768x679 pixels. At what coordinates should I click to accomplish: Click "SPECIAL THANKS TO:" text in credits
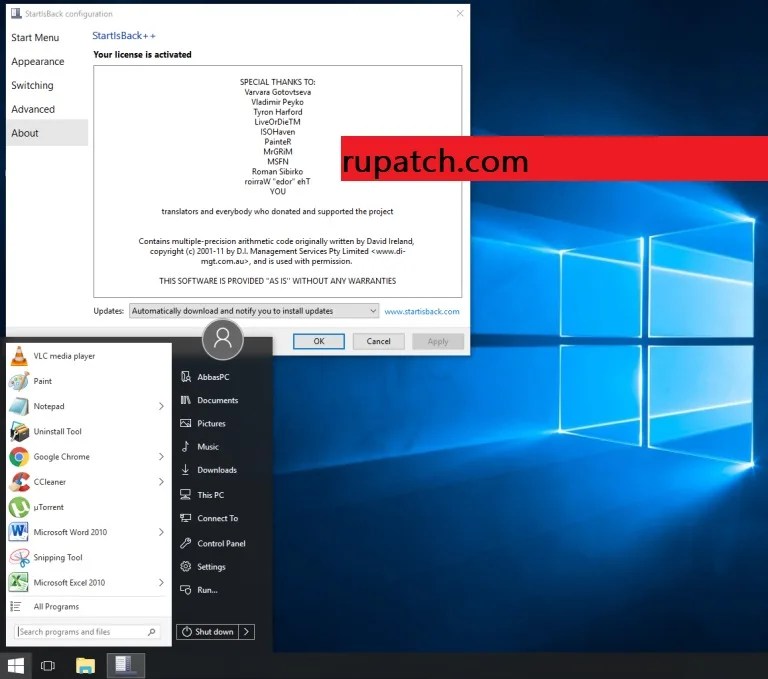coord(278,82)
